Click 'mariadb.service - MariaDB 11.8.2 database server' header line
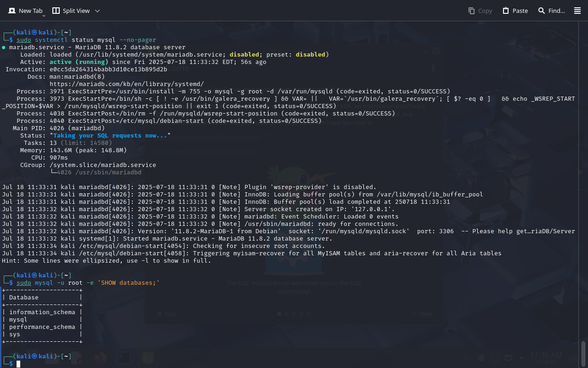This screenshot has height=368, width=588. [97, 47]
